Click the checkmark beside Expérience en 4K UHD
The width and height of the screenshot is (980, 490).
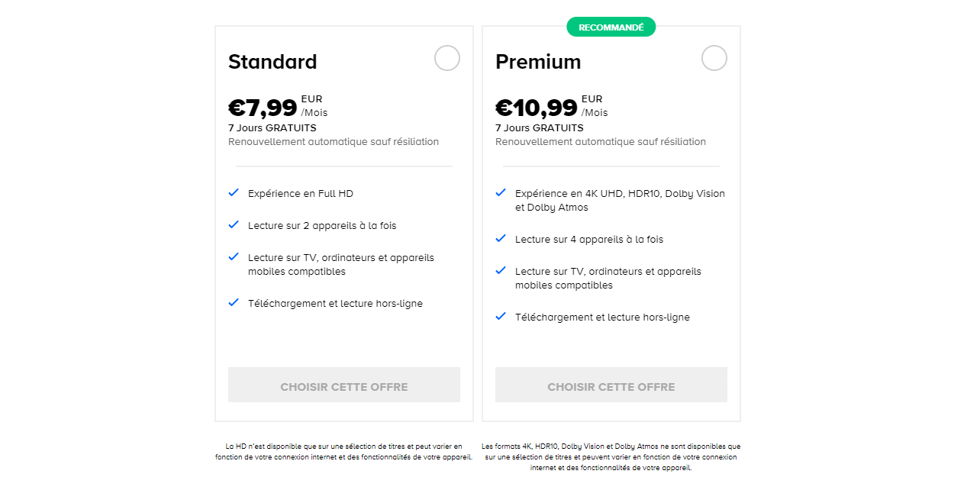pos(501,193)
